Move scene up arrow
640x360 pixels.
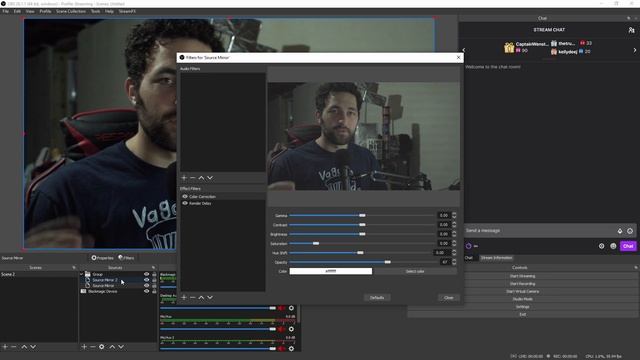[x=24, y=347]
